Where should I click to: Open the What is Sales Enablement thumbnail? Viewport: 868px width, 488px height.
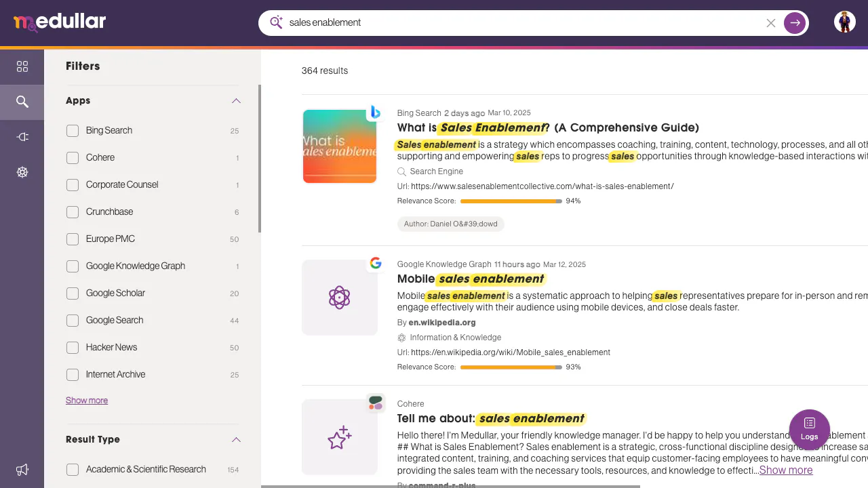[x=340, y=146]
